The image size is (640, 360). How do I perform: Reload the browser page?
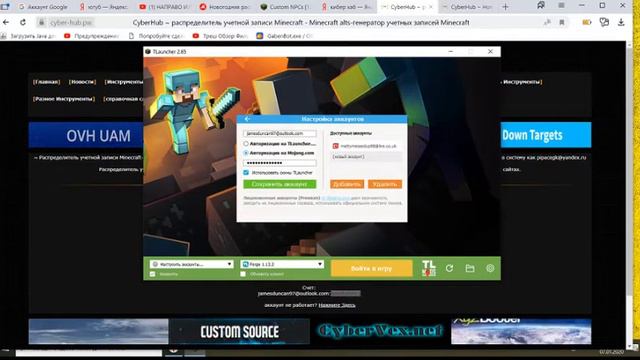click(x=23, y=22)
